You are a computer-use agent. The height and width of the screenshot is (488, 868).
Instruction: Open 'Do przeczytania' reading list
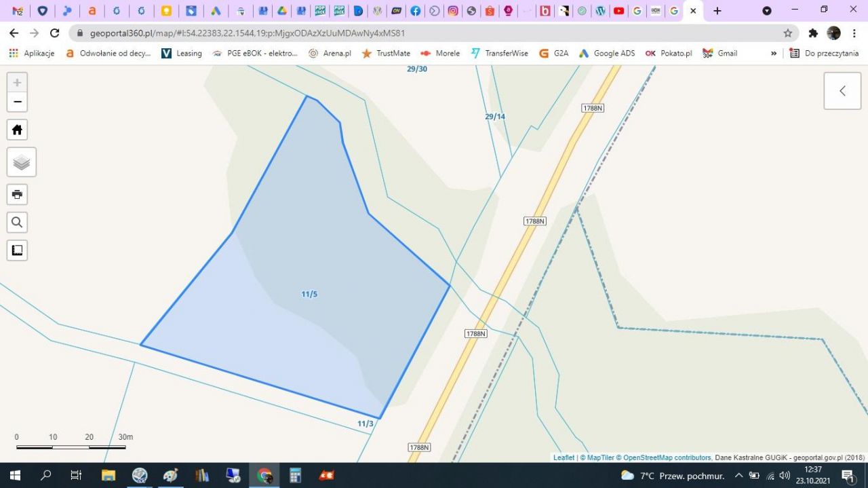(825, 53)
